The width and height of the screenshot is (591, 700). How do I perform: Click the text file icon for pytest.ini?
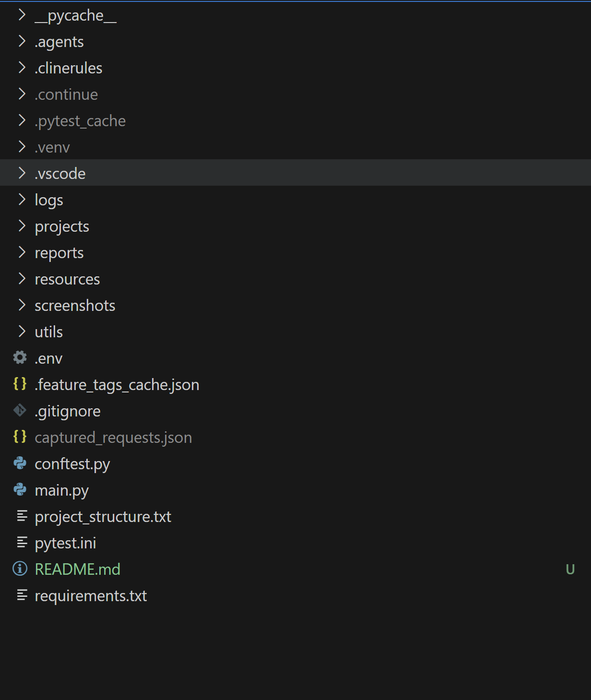(x=22, y=542)
